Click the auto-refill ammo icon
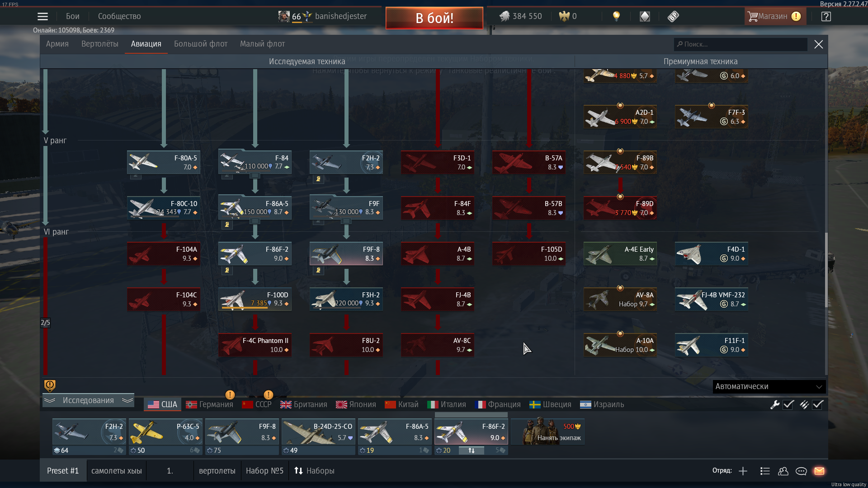 [x=804, y=405]
